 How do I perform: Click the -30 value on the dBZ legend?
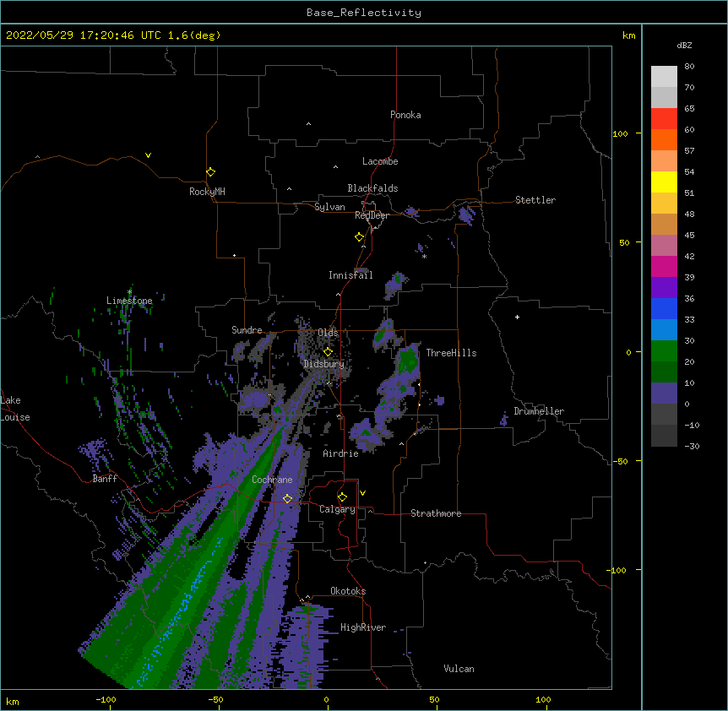pyautogui.click(x=692, y=446)
